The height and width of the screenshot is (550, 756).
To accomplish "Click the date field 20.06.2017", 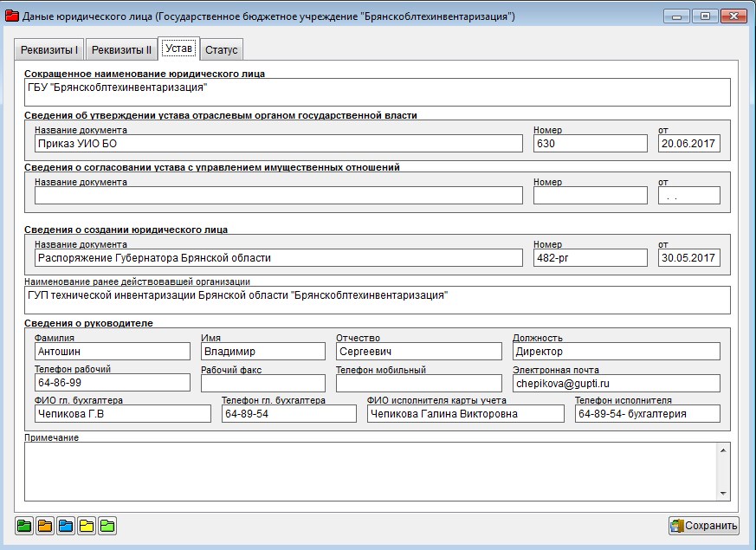I will tap(689, 144).
